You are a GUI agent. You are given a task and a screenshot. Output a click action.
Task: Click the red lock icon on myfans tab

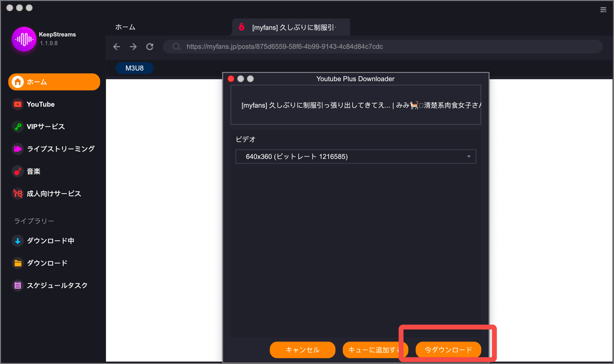pos(242,27)
